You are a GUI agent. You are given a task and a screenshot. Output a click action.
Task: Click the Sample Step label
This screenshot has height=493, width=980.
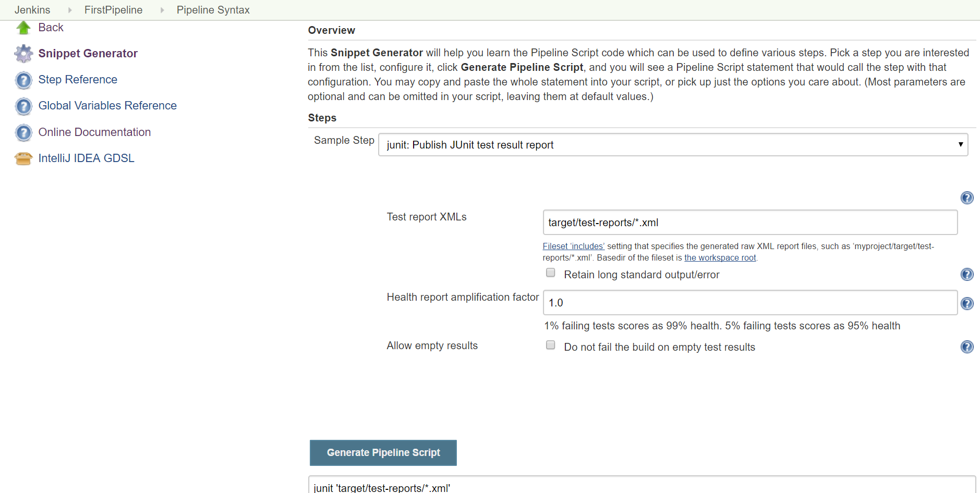(x=344, y=140)
